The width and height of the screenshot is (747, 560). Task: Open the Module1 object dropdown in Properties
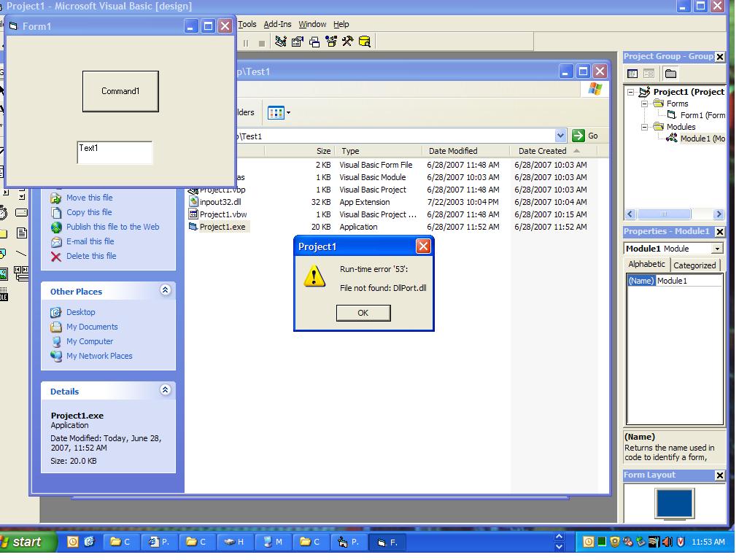tap(717, 249)
